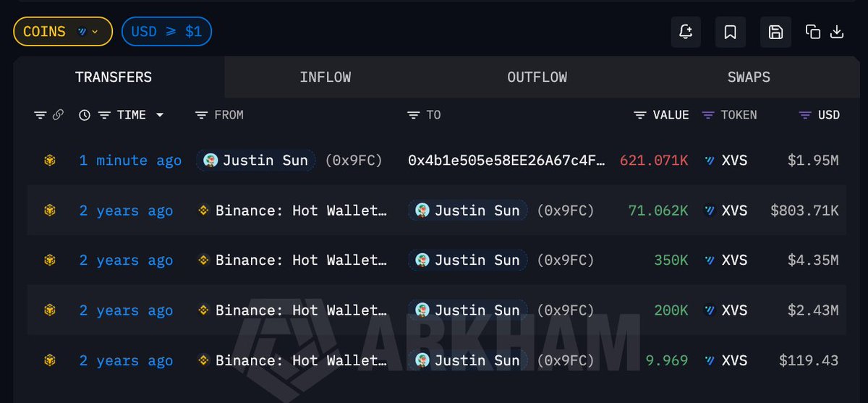Create an alert with the bell icon

pyautogui.click(x=686, y=32)
